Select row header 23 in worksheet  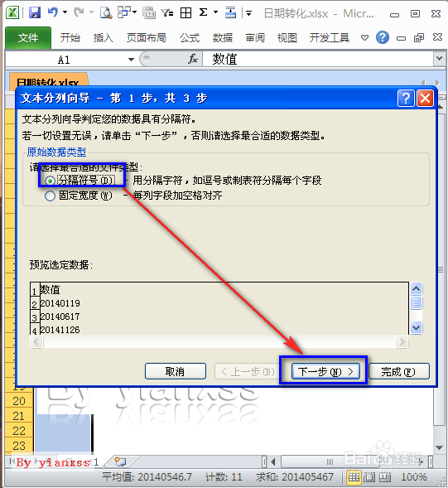(19, 446)
